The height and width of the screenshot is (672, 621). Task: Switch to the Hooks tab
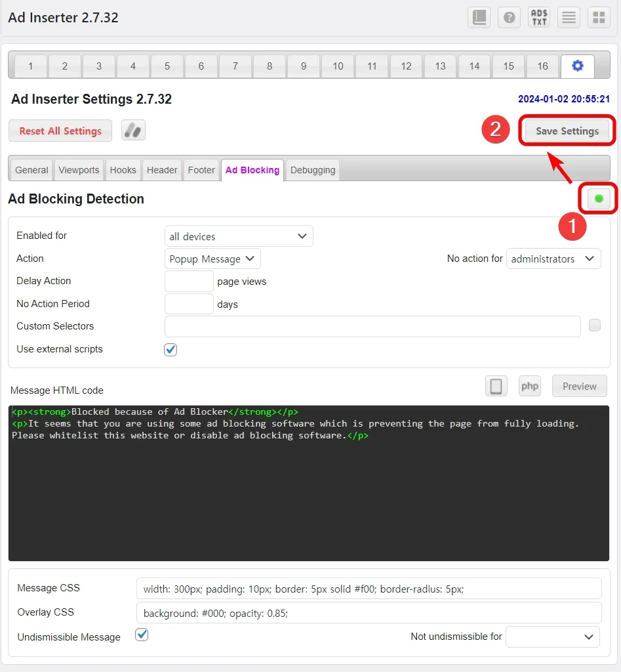(123, 170)
